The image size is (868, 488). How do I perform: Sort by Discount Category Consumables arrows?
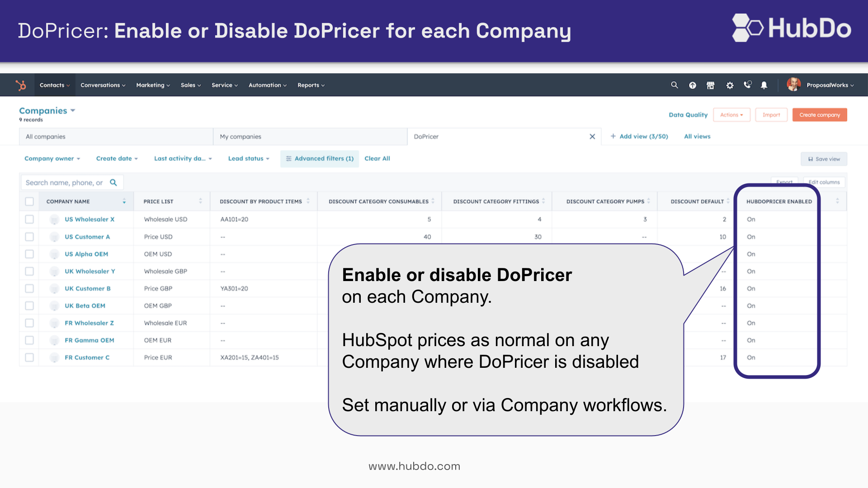coord(433,201)
